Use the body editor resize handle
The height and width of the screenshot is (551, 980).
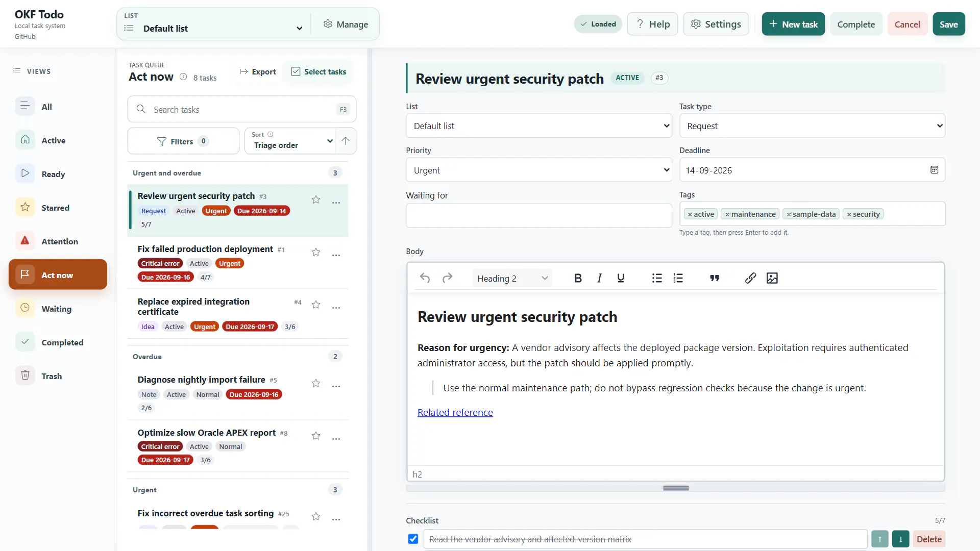(676, 488)
